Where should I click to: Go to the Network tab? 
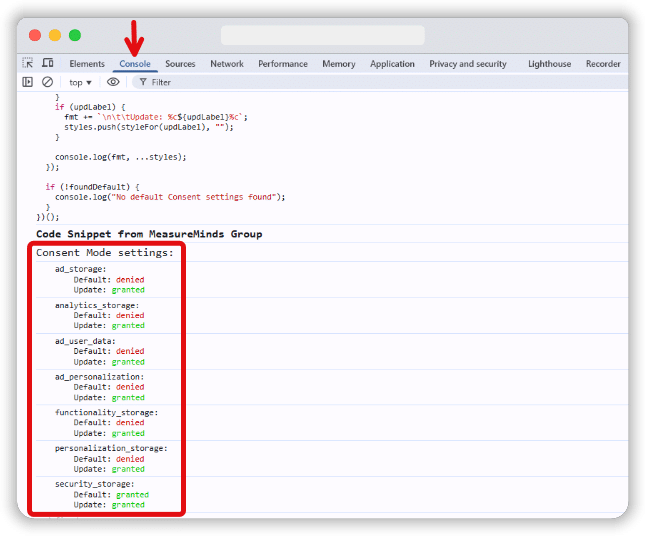tap(227, 64)
